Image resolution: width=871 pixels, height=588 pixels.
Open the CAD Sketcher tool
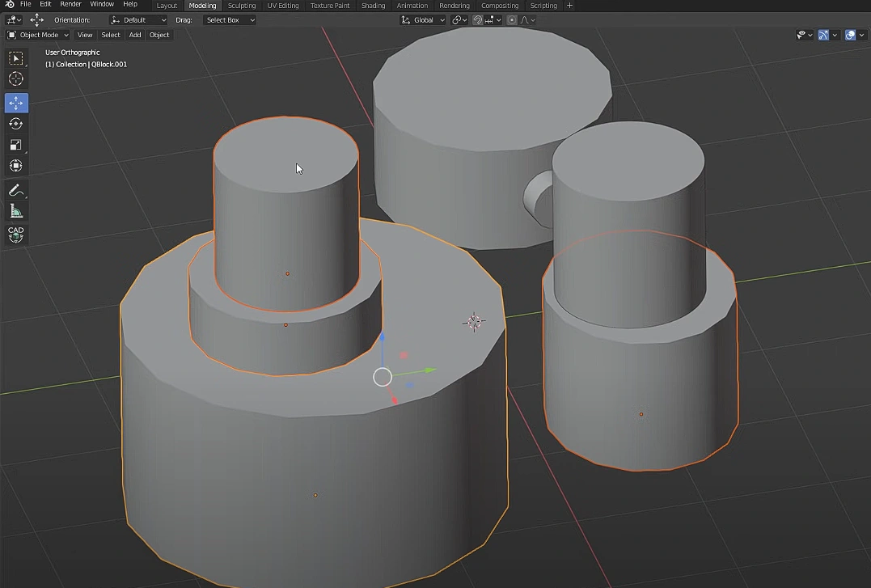click(x=16, y=235)
